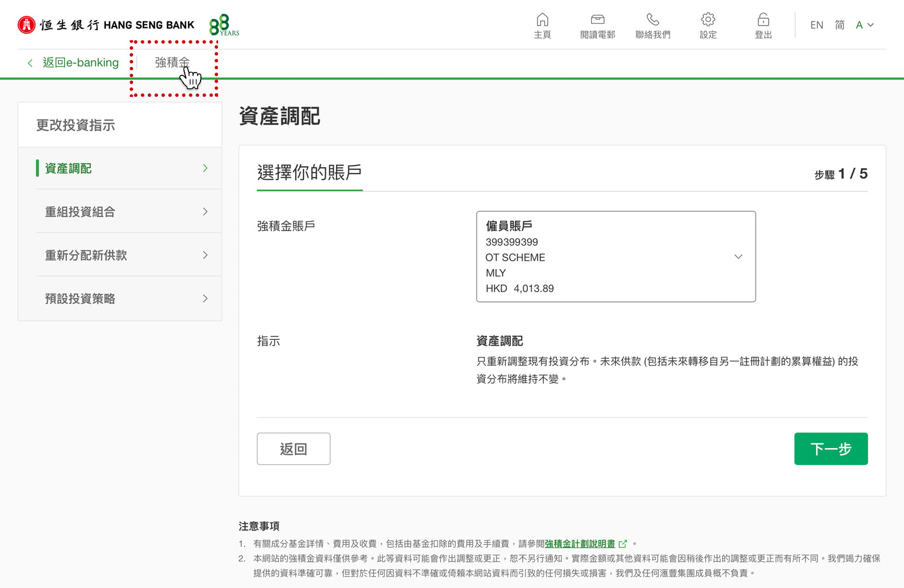Click the Home (主頁) house icon
Screen dimensions: 904x588
[542, 20]
